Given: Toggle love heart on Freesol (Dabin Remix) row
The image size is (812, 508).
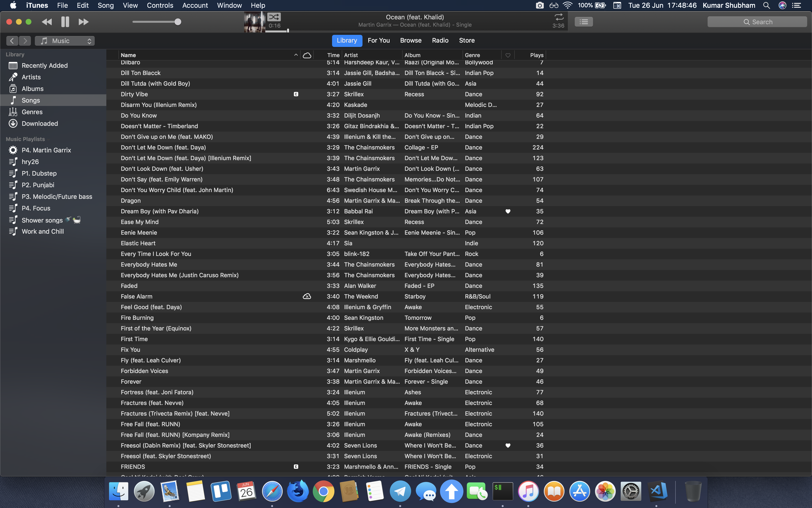Looking at the screenshot, I should click(x=508, y=446).
